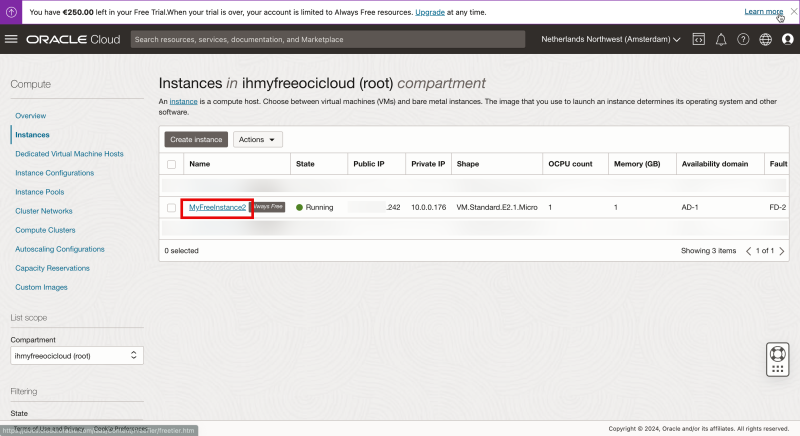The image size is (800, 436).
Task: Open Instance Configurations in sidebar
Action: point(54,173)
